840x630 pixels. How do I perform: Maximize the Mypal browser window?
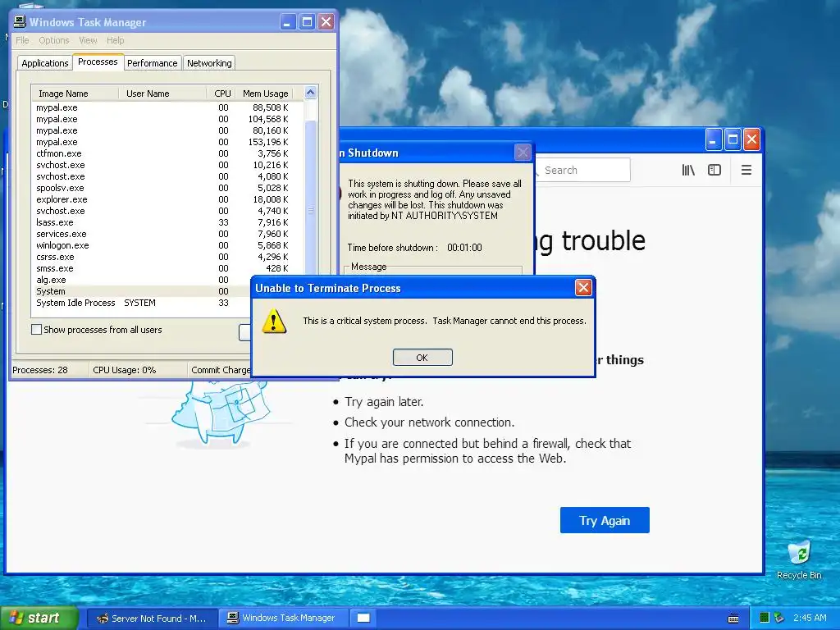[x=733, y=140]
